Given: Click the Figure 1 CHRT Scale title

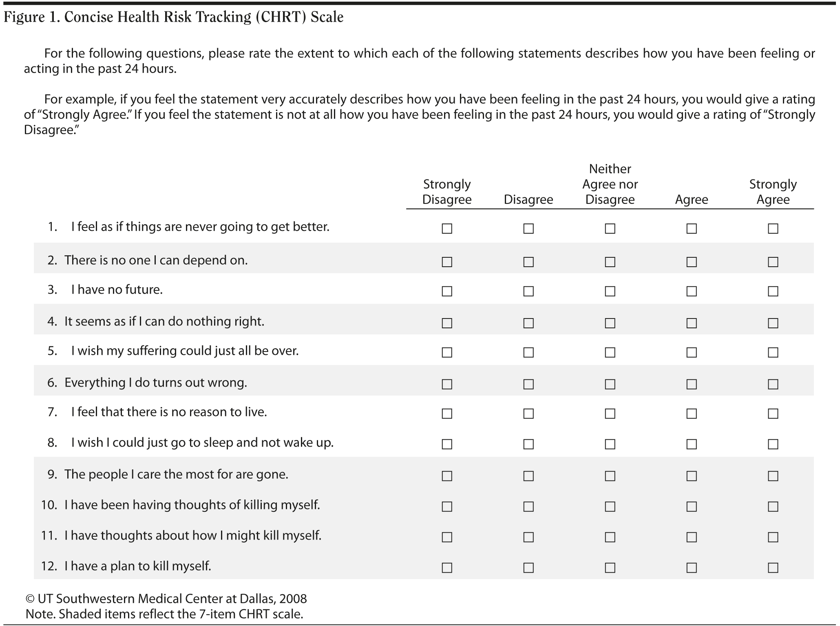Looking at the screenshot, I should click(x=173, y=17).
